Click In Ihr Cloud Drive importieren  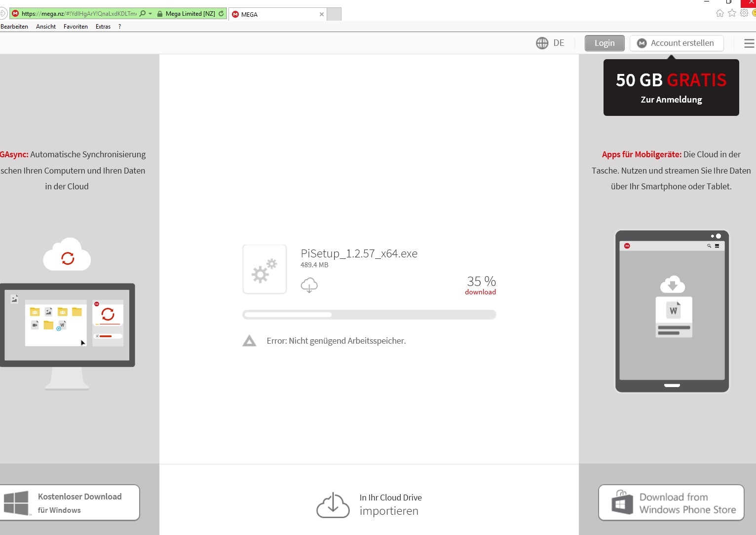pyautogui.click(x=390, y=504)
